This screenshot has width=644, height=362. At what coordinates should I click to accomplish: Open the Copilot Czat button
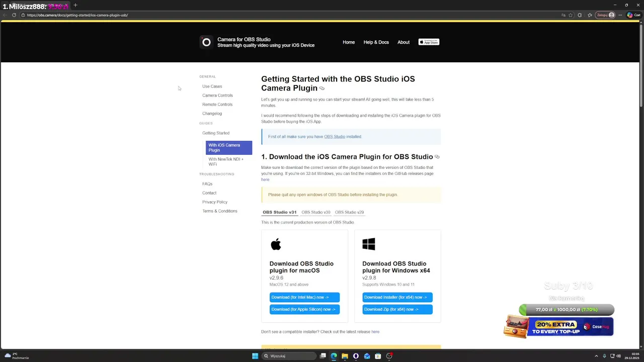pyautogui.click(x=633, y=15)
